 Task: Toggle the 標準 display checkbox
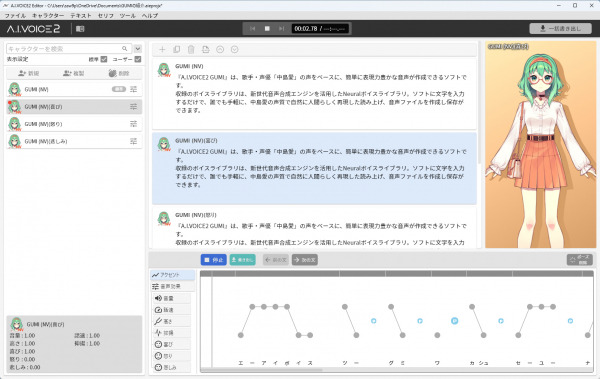(104, 59)
